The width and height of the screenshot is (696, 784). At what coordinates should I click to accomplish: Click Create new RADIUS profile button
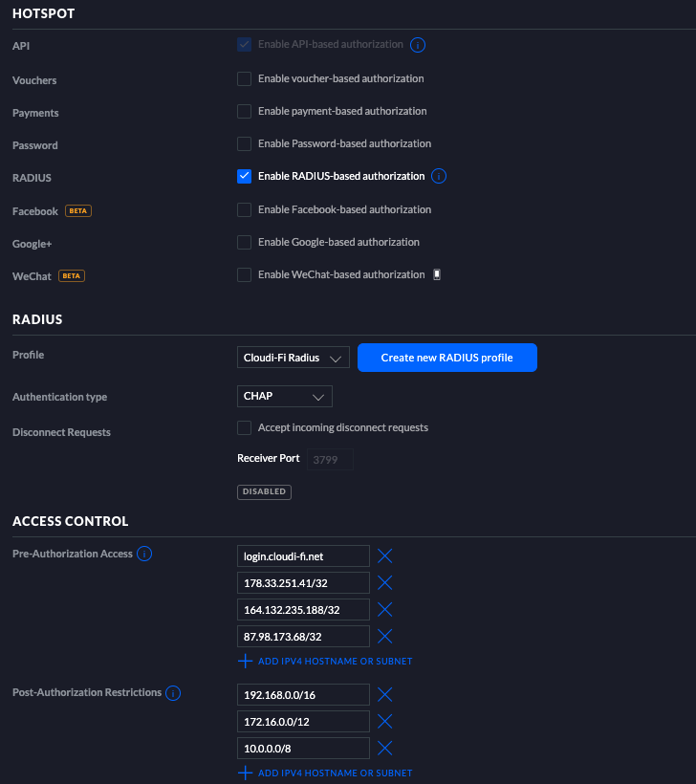447,358
